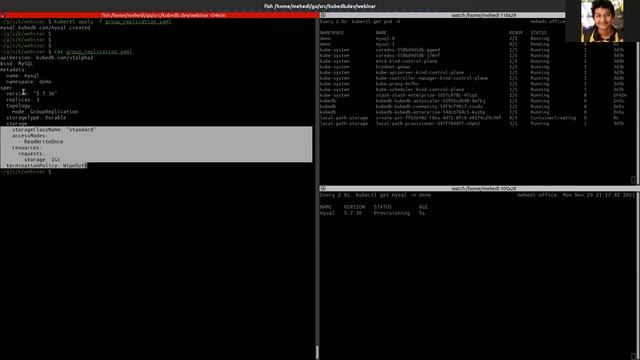Click the highlighted 'accessModes:' line
Image resolution: width=640 pixels, height=360 pixels.
point(29,136)
